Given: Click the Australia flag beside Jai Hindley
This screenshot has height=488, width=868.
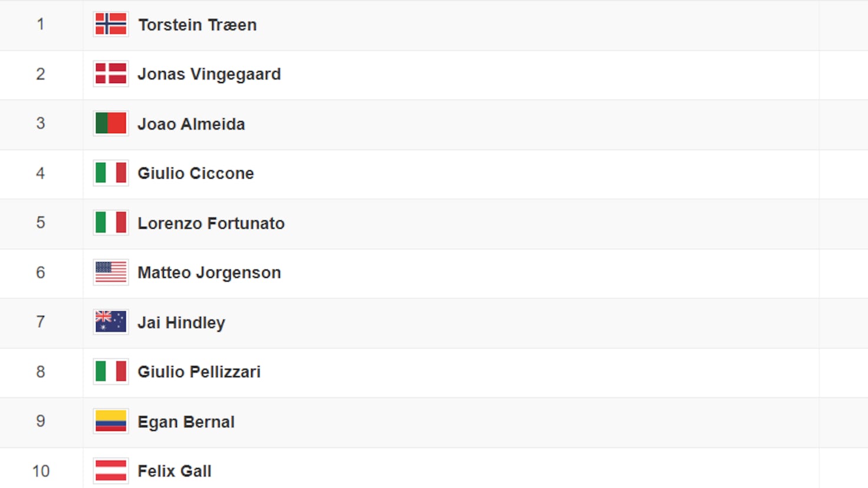Looking at the screenshot, I should (111, 322).
